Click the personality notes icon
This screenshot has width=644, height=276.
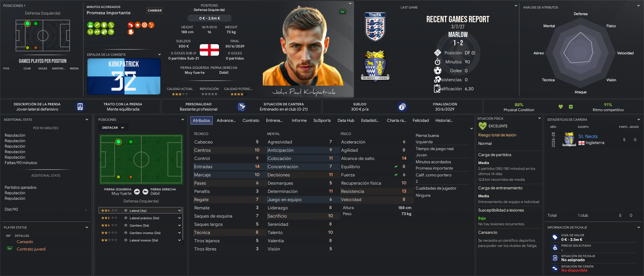pos(241,107)
